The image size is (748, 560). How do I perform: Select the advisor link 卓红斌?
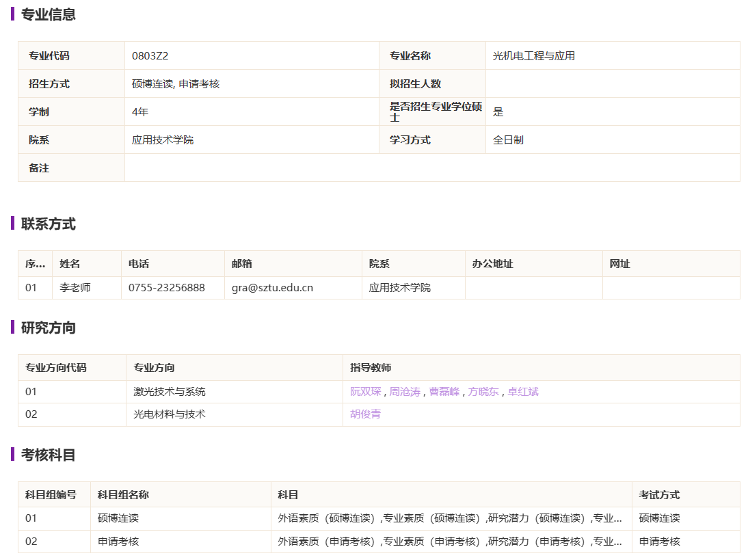click(523, 392)
